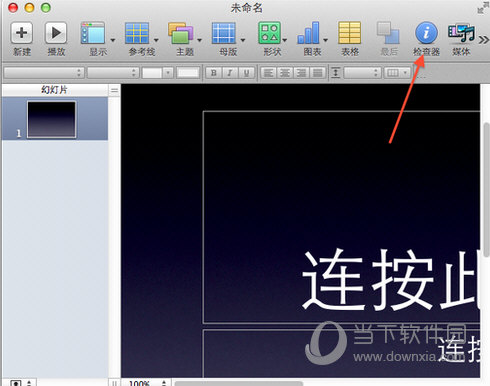Toggle bold formatting
The height and width of the screenshot is (386, 490).
[x=214, y=72]
